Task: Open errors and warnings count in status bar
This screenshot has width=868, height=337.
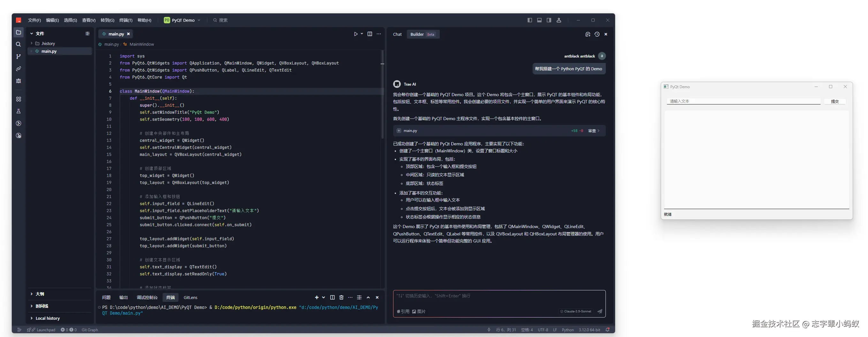Action: [x=68, y=330]
